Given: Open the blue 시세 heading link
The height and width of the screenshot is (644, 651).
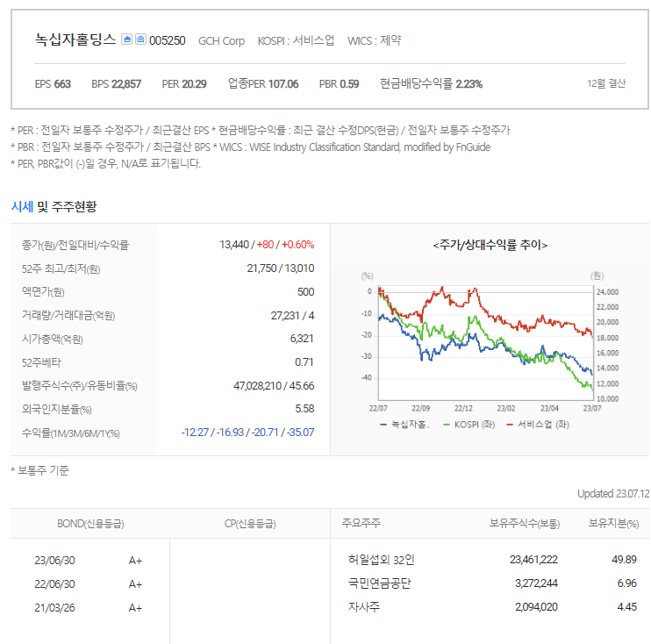Looking at the screenshot, I should tap(22, 206).
